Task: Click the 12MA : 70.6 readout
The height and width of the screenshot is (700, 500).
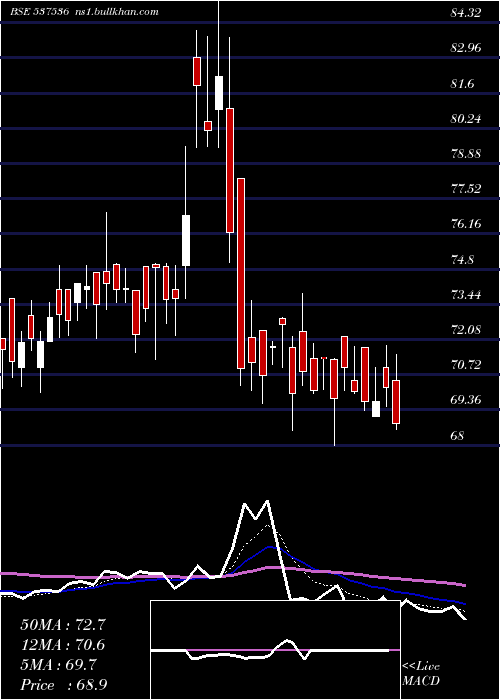Action: pos(63,645)
